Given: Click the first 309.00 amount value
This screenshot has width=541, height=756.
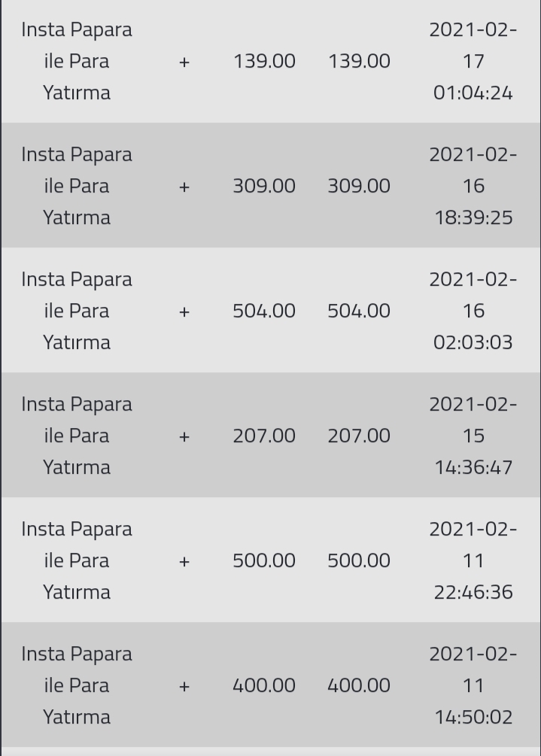Looking at the screenshot, I should click(x=264, y=186).
